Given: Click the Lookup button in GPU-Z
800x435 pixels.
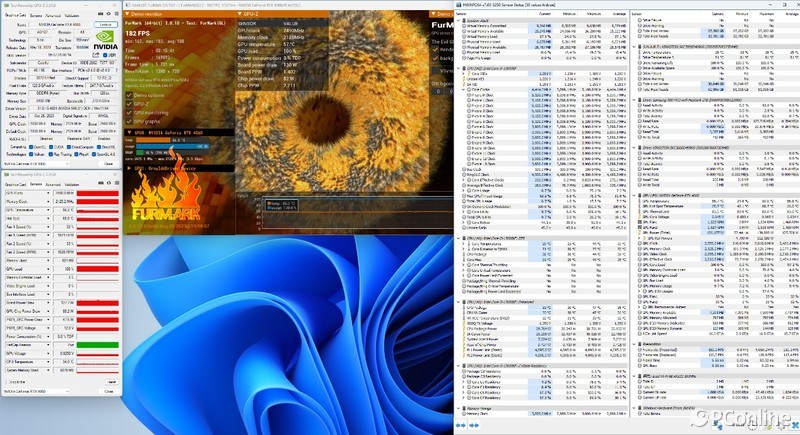Looking at the screenshot, I should tap(106, 24).
